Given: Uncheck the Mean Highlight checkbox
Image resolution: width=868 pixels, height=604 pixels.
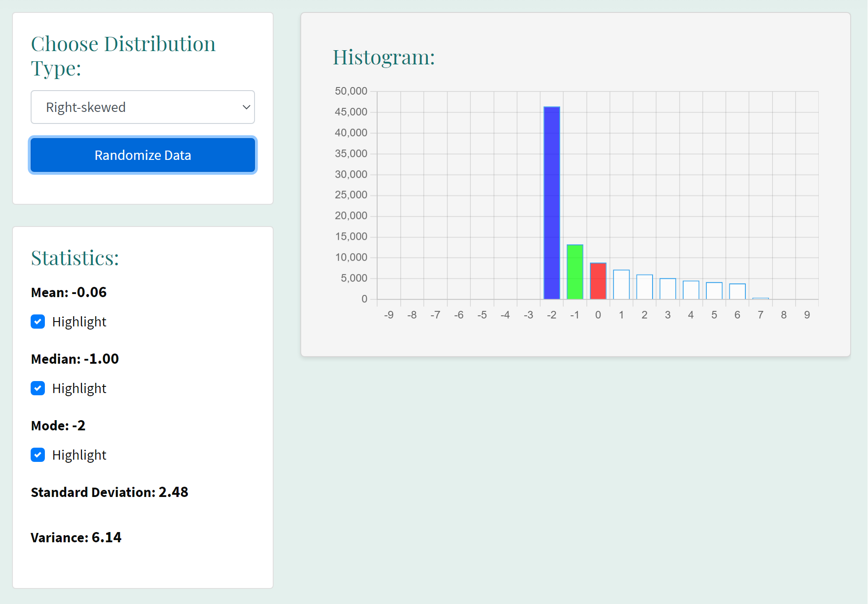Looking at the screenshot, I should 38,322.
